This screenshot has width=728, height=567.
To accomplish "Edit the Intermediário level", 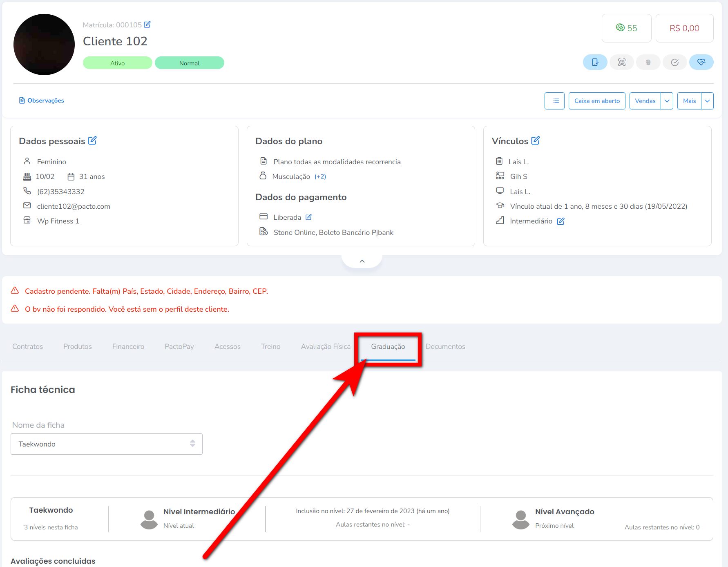I will click(x=561, y=221).
